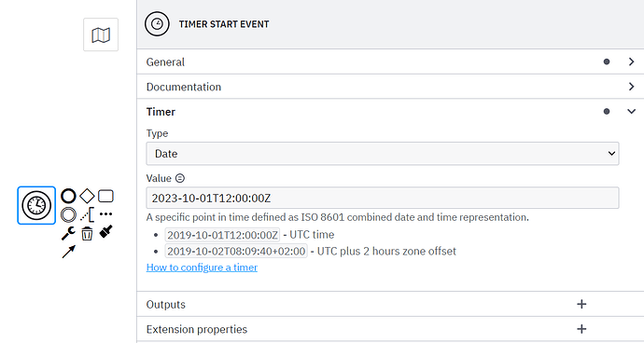
Task: Append an intermediate event from the context pad
Action: point(68,214)
